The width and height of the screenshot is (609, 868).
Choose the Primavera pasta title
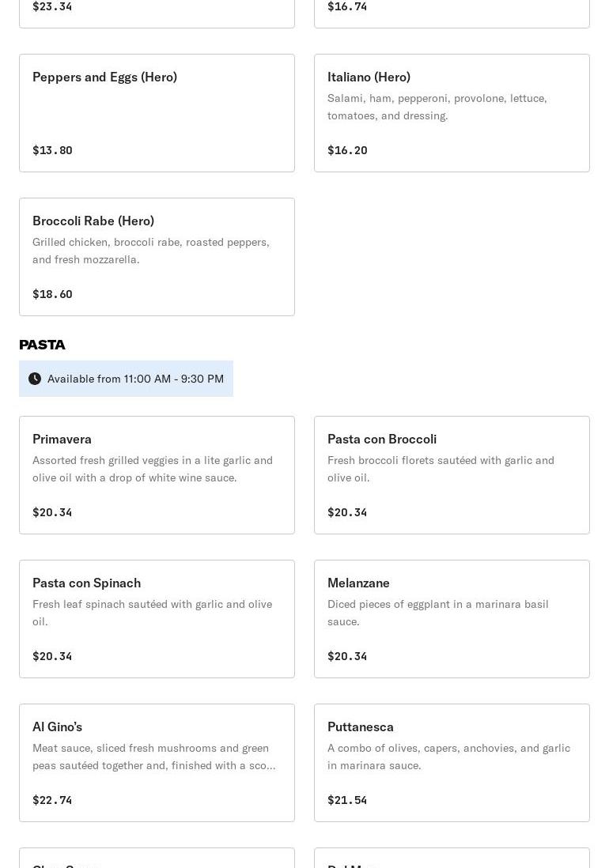click(62, 439)
